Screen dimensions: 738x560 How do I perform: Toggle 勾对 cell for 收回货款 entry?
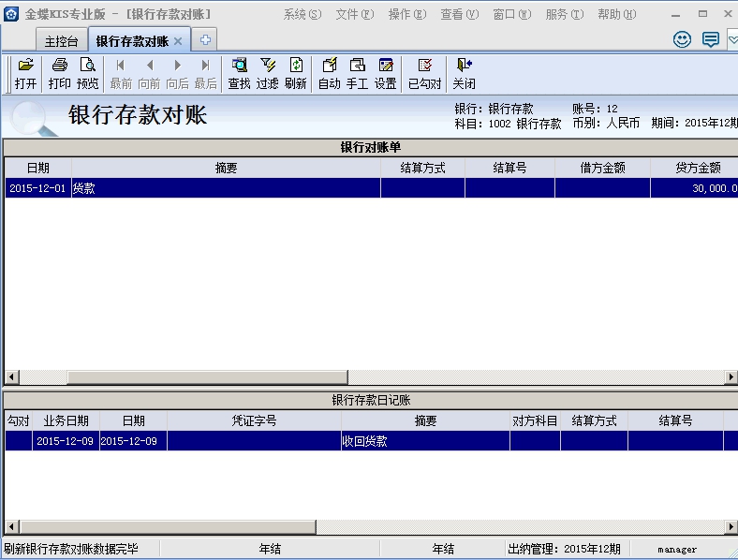point(18,441)
